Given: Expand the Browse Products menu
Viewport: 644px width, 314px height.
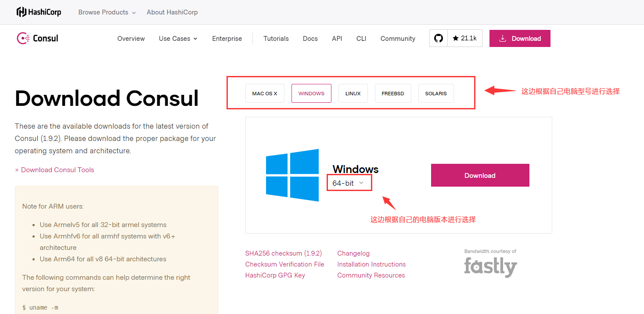Looking at the screenshot, I should [x=107, y=12].
